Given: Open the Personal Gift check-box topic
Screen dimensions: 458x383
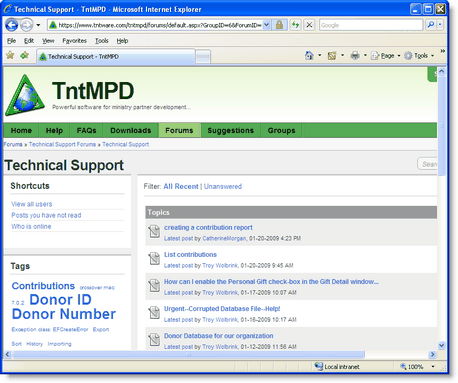Looking at the screenshot, I should (x=271, y=282).
